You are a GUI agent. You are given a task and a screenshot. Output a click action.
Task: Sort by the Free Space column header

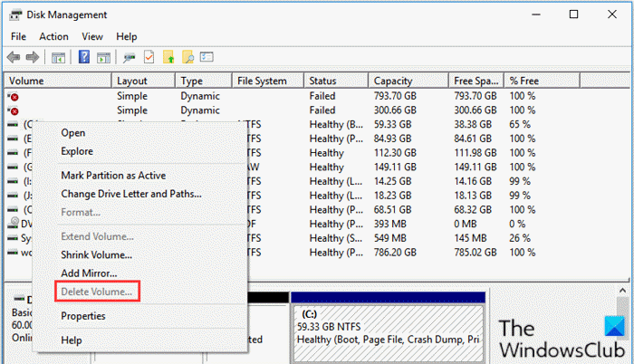click(476, 81)
